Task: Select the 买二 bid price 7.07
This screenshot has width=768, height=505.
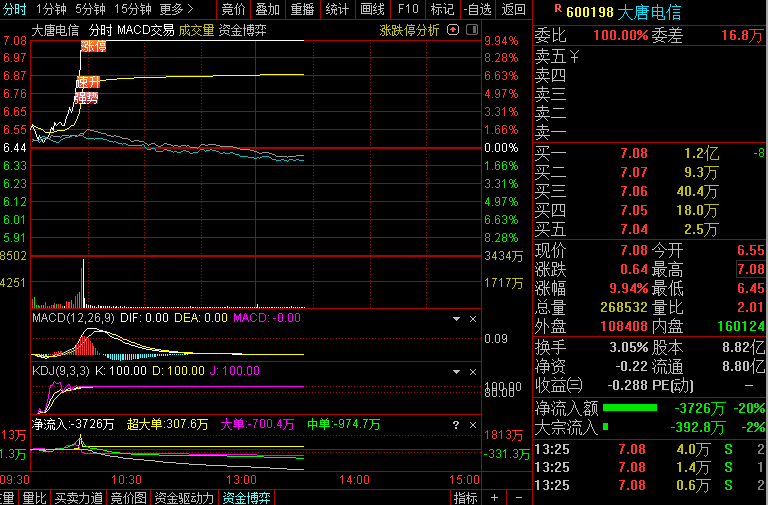Action: [634, 172]
